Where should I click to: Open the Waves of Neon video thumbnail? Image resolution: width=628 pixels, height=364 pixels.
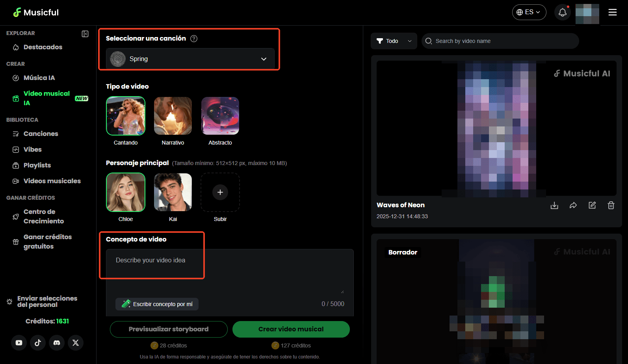pos(496,128)
